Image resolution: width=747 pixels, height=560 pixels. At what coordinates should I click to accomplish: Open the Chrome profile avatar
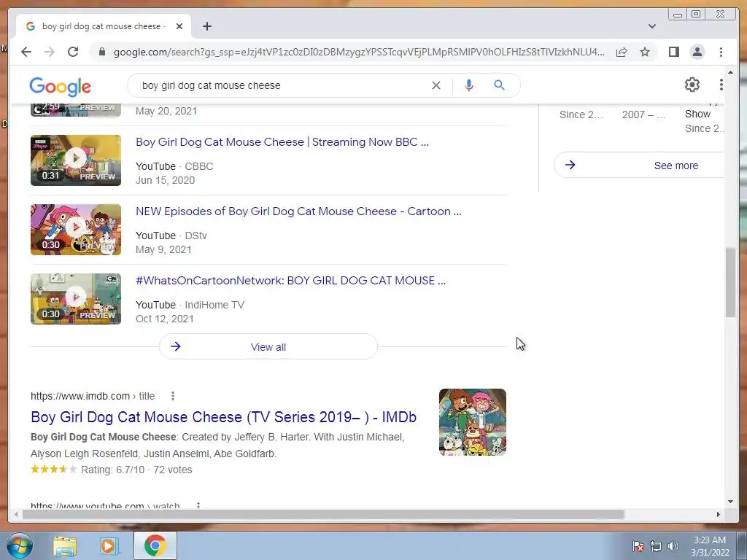coord(697,52)
